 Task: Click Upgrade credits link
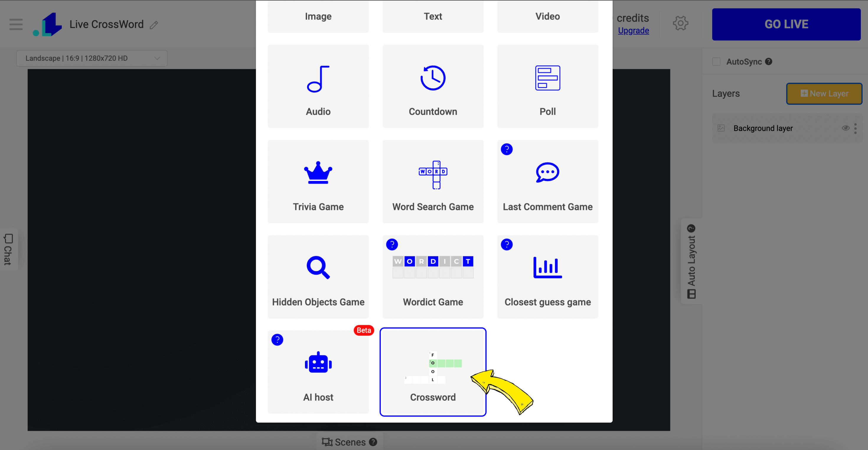click(x=634, y=30)
